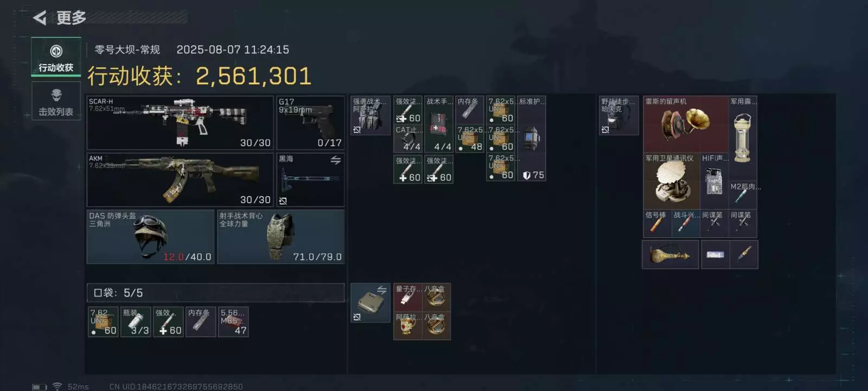Select the 5.56 M855 ammo stack
The height and width of the screenshot is (391, 868).
[233, 322]
